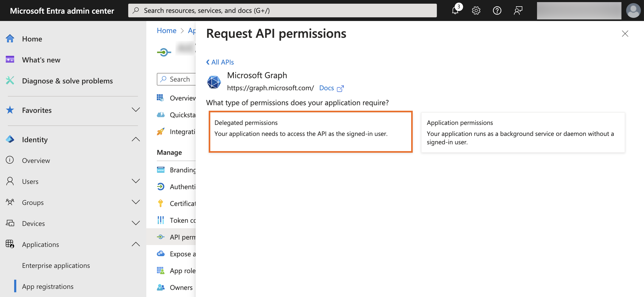Select the Token configuration icon
Image resolution: width=644 pixels, height=297 pixels.
(161, 220)
